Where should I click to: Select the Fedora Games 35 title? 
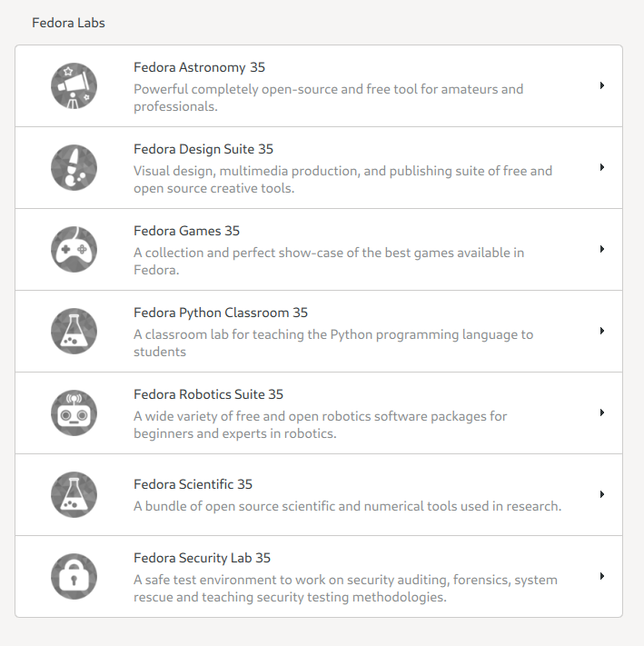(x=186, y=231)
